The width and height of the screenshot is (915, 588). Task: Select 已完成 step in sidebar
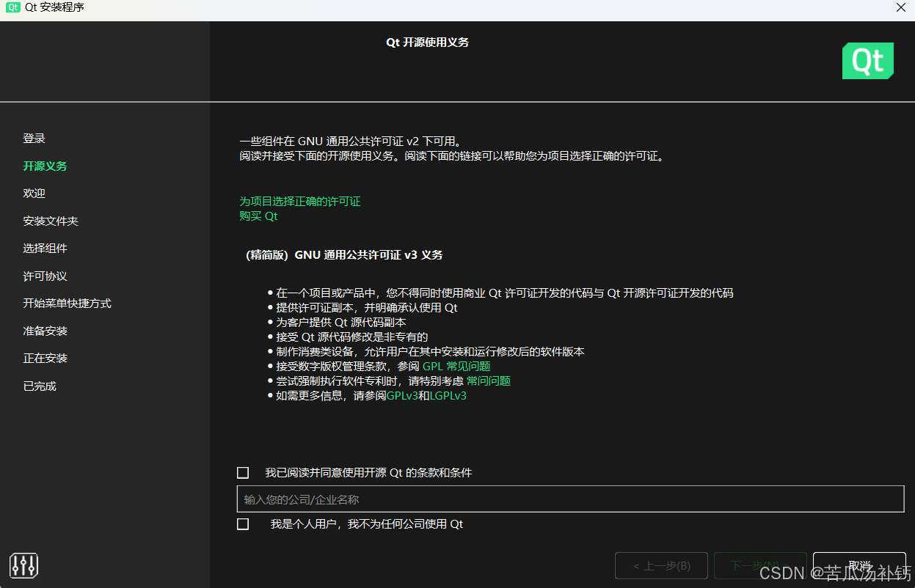(40, 386)
